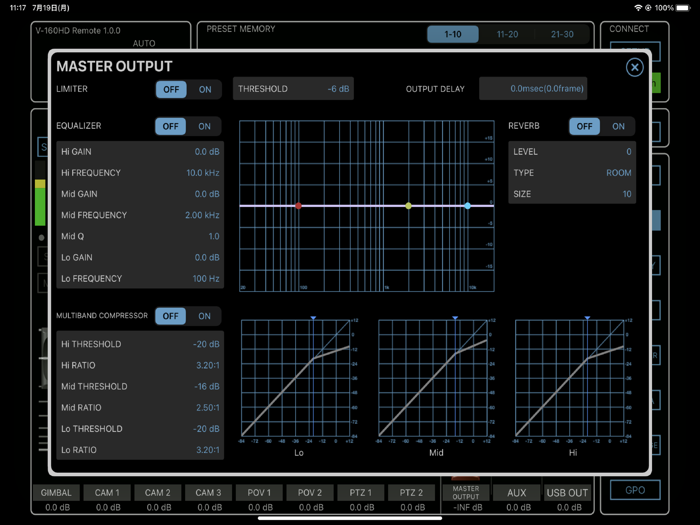Screen dimensions: 700x525
Task: Check the Wi-Fi status icon
Action: point(638,8)
